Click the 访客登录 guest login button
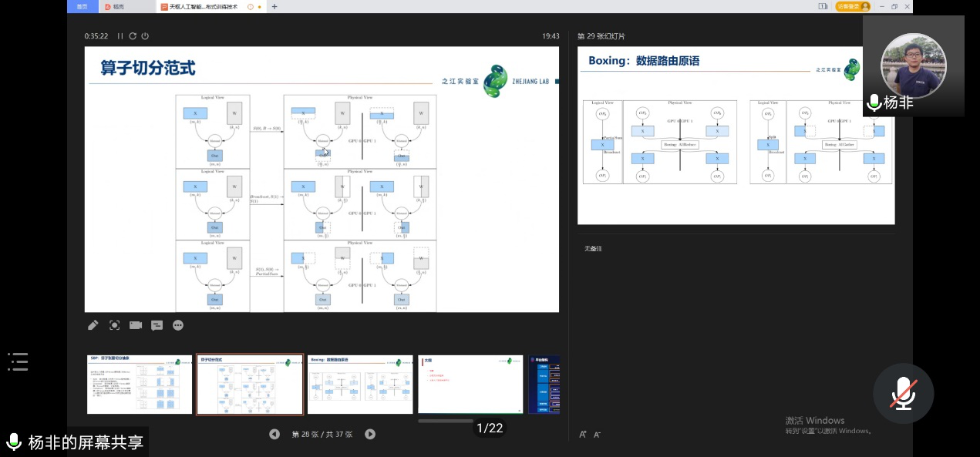980x457 pixels. (x=853, y=6)
